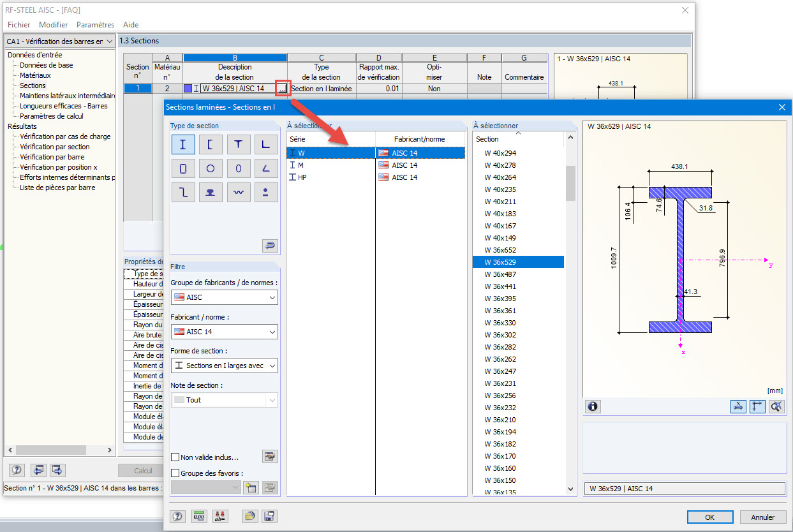The width and height of the screenshot is (793, 532).
Task: Toggle the x-dimension display on the preview
Action: [x=738, y=406]
